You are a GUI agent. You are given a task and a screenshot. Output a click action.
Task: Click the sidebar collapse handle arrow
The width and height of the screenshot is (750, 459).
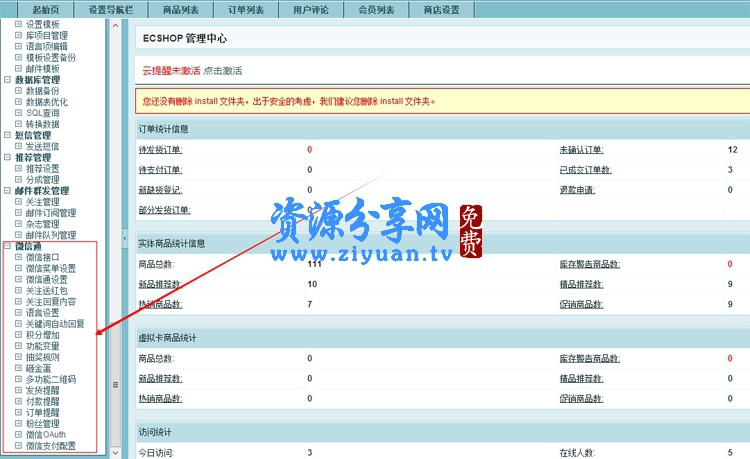125,238
